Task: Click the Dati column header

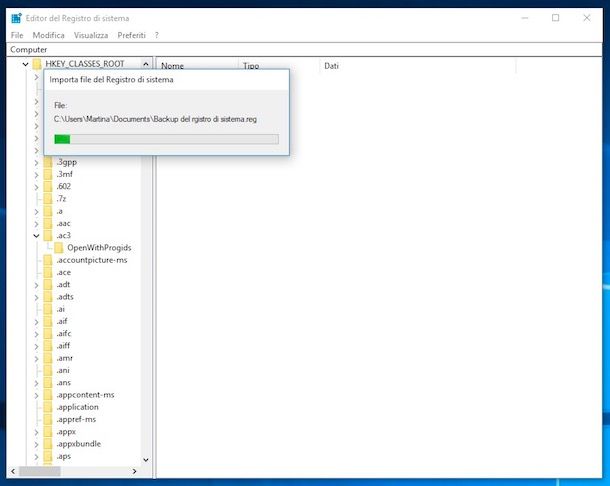Action: click(x=331, y=66)
